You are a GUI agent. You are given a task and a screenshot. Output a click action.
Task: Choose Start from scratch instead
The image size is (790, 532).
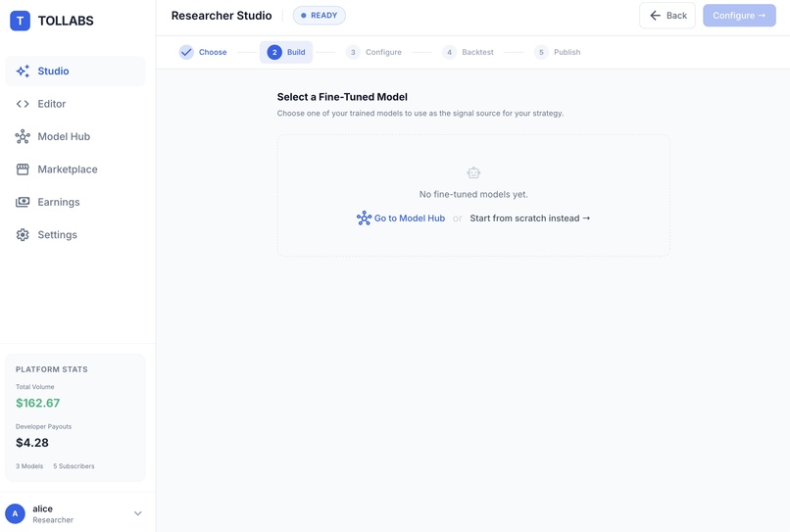530,218
